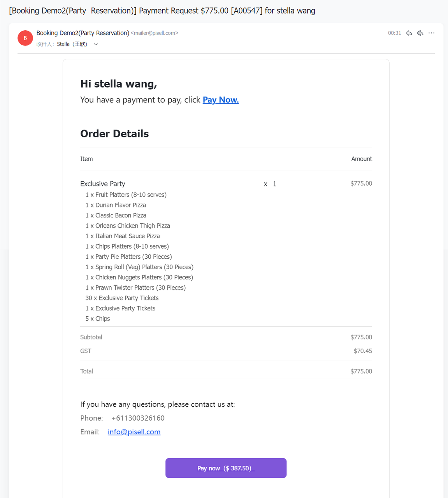Image resolution: width=448 pixels, height=498 pixels.
Task: Click the phone number +611300326160
Action: [138, 418]
